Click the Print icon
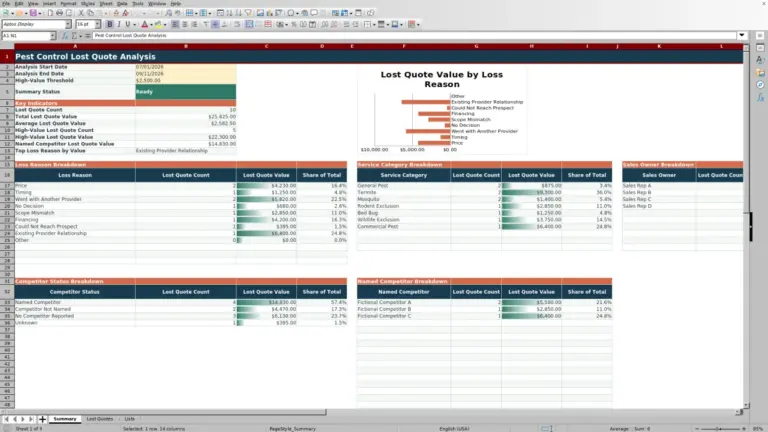Viewport: 768px width, 432px height. tap(59, 13)
